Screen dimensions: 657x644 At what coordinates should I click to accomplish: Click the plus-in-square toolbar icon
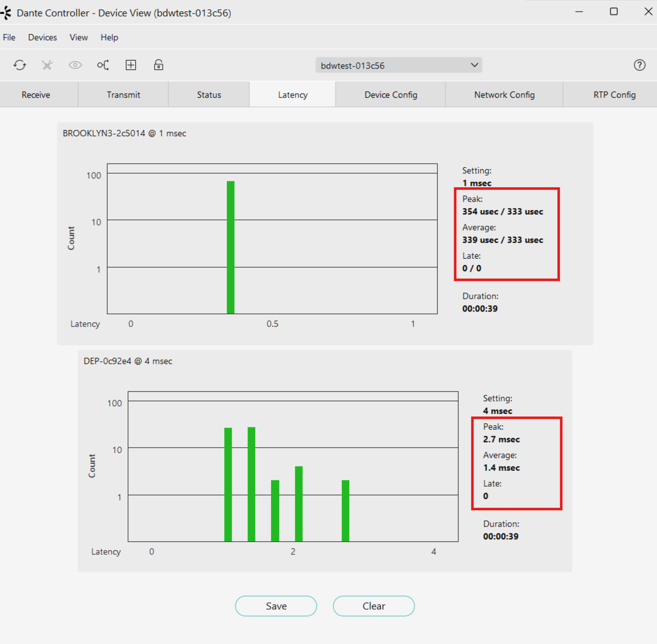[131, 65]
